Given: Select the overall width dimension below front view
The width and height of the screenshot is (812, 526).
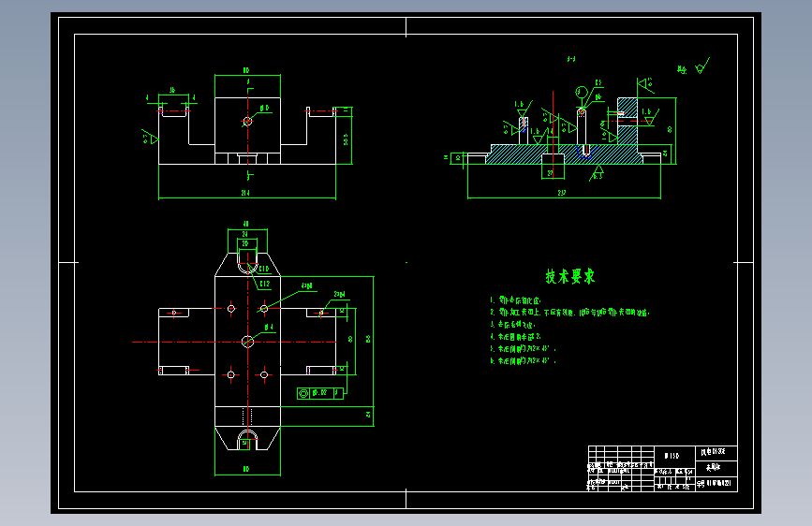Looking at the screenshot, I should (x=247, y=193).
